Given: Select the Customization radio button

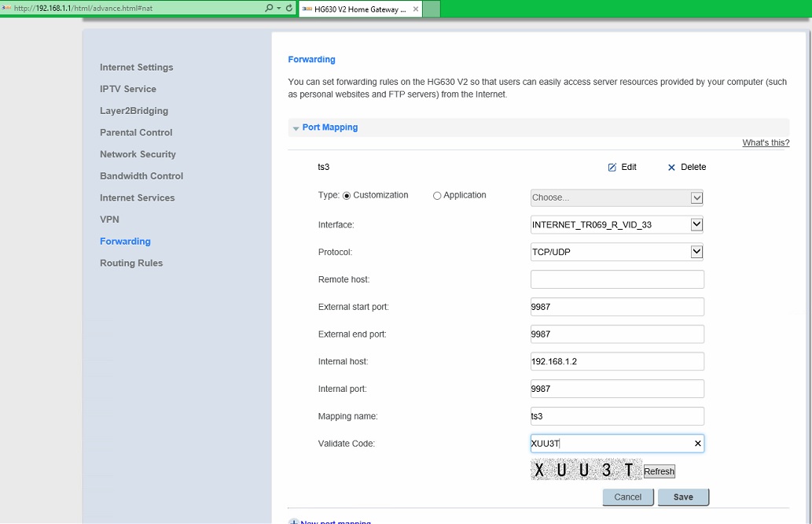Looking at the screenshot, I should 347,195.
